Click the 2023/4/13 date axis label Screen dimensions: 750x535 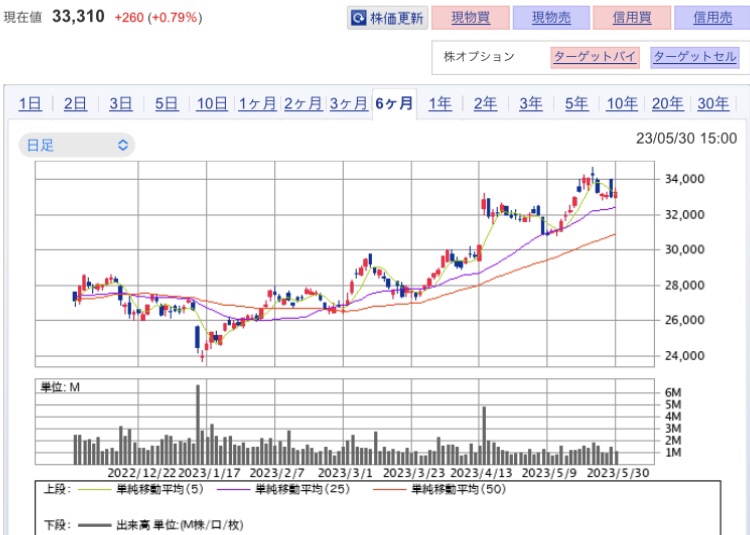[481, 473]
